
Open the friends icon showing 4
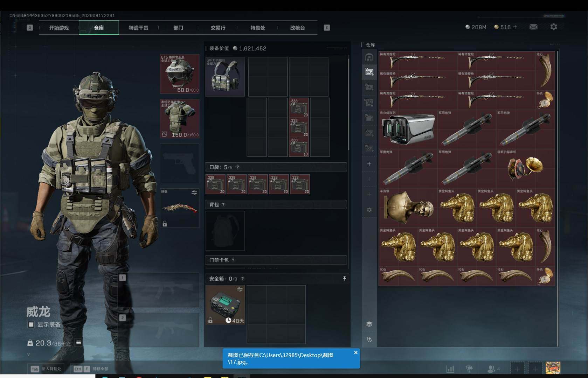(493, 369)
